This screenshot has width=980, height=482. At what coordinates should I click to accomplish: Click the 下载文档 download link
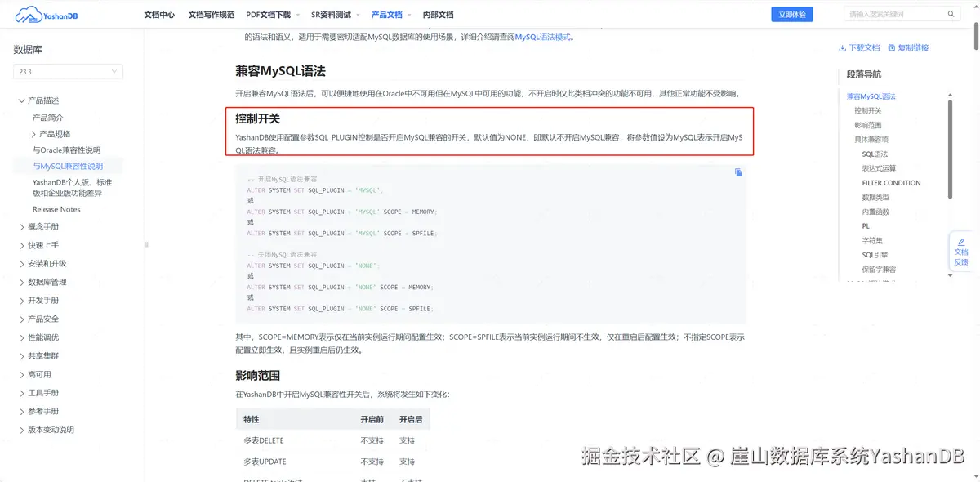pyautogui.click(x=859, y=47)
